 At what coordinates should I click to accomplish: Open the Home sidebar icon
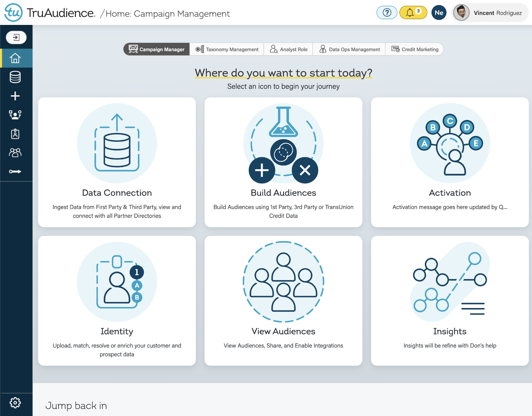coord(15,58)
